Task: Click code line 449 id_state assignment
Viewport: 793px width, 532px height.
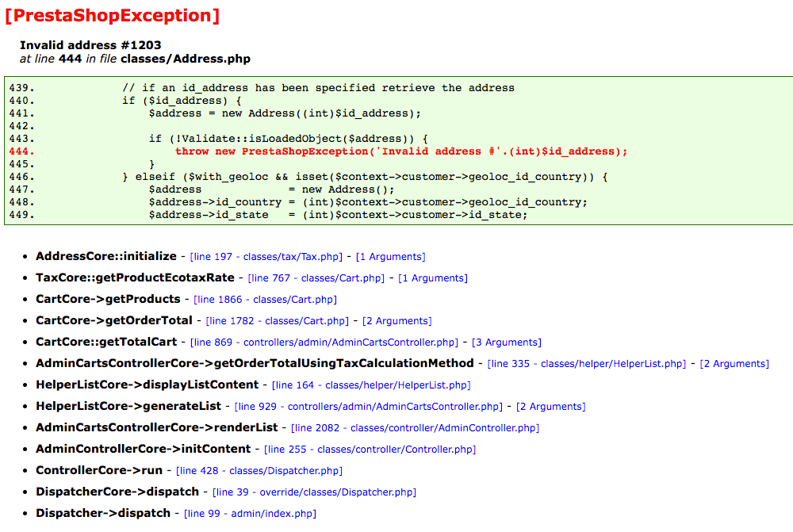Action: pyautogui.click(x=338, y=214)
